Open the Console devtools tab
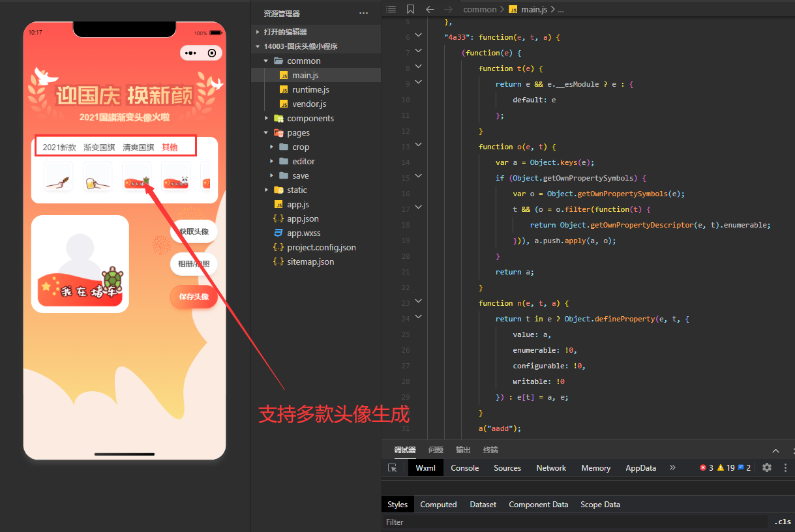 pyautogui.click(x=465, y=468)
